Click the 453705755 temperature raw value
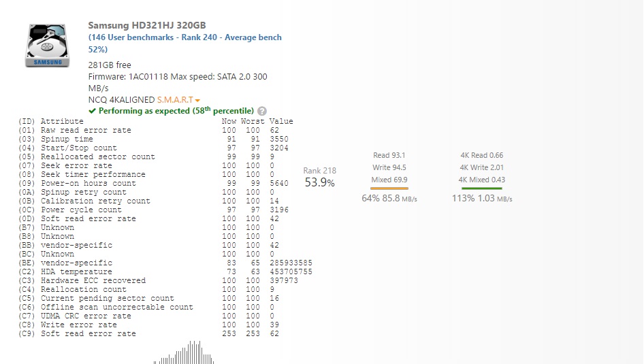The image size is (644, 364). pyautogui.click(x=291, y=271)
